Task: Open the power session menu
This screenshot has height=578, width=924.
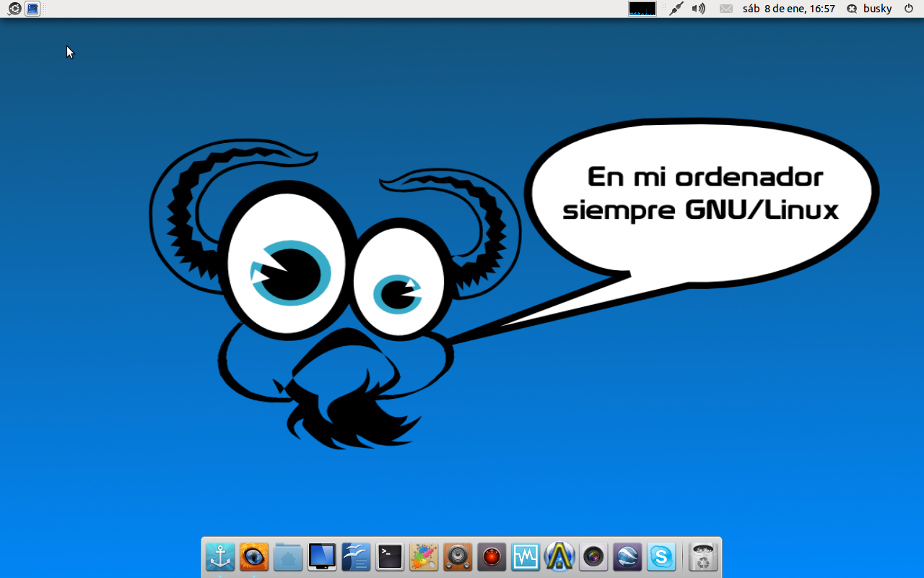Action: click(x=909, y=9)
